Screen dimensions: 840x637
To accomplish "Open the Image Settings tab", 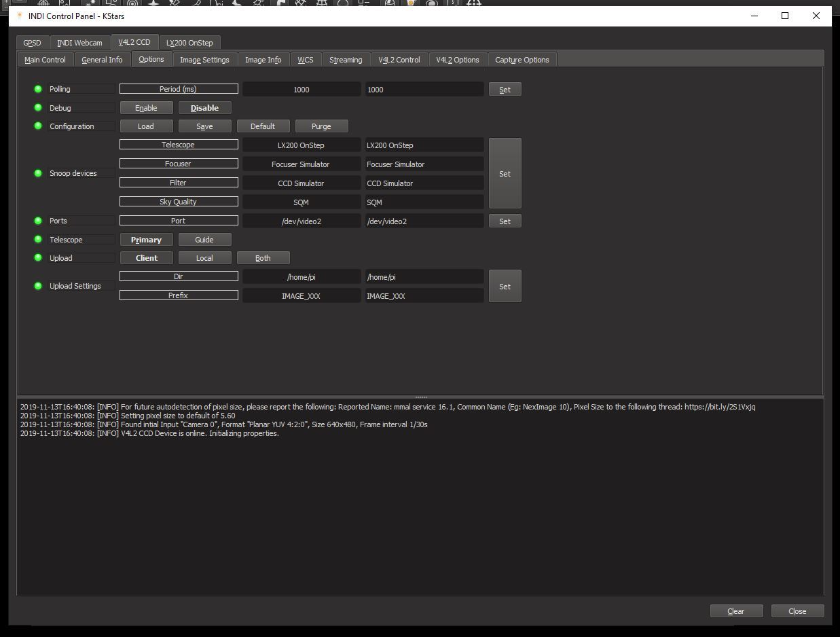I will click(x=204, y=60).
